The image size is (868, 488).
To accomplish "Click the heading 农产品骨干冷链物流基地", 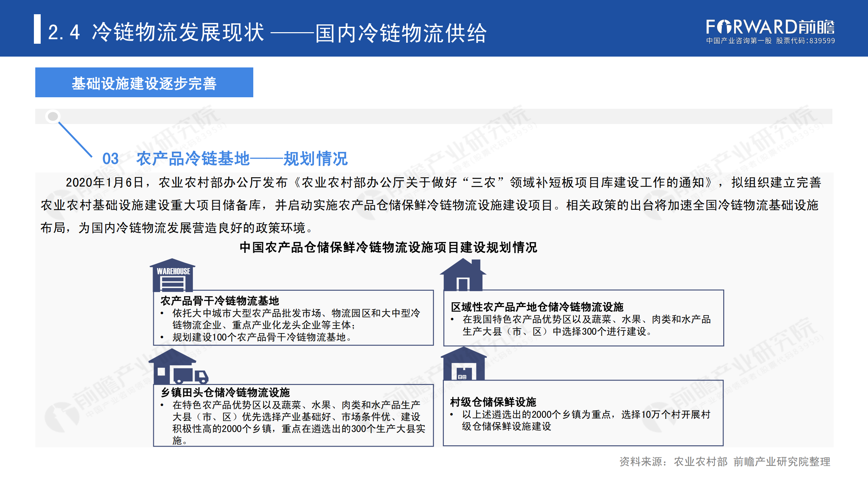I will tap(220, 301).
